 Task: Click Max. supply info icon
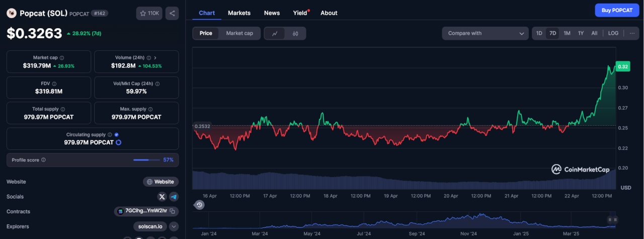point(151,109)
